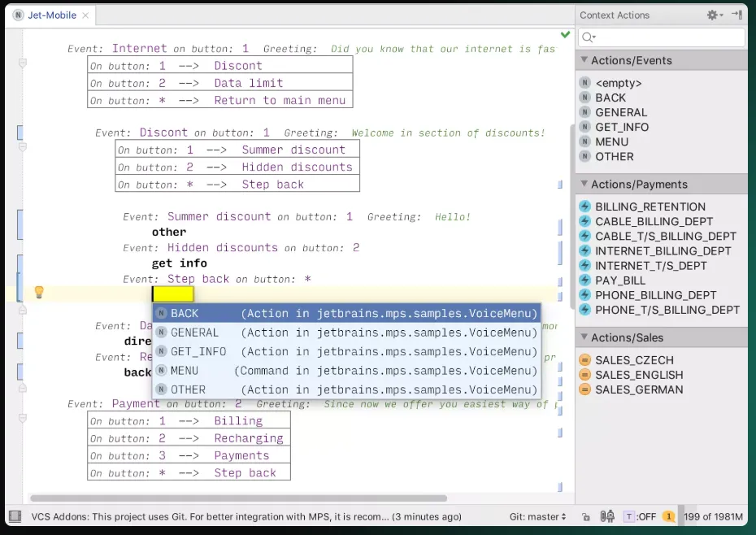Click the inspector profile icon in status bar
The image size is (756, 535).
[x=606, y=516]
